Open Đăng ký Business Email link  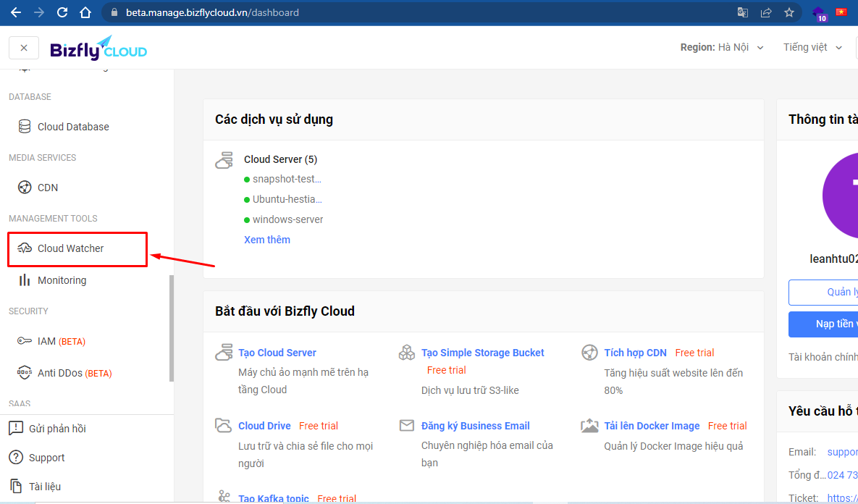tap(476, 426)
